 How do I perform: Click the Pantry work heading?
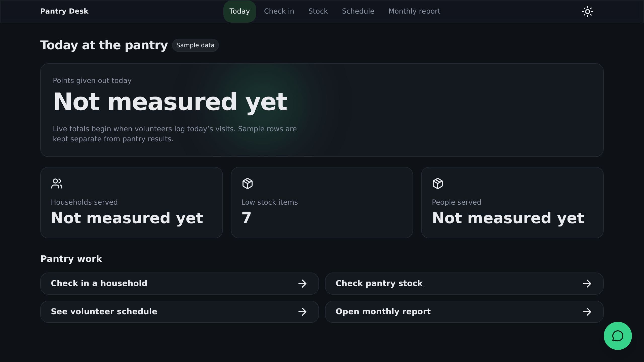pos(71,259)
